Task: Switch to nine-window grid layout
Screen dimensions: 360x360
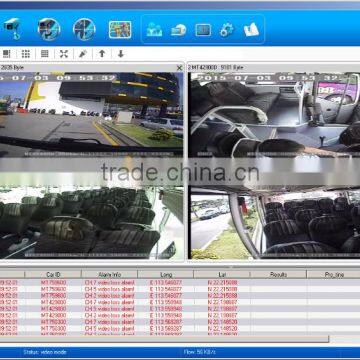Action: [26, 54]
